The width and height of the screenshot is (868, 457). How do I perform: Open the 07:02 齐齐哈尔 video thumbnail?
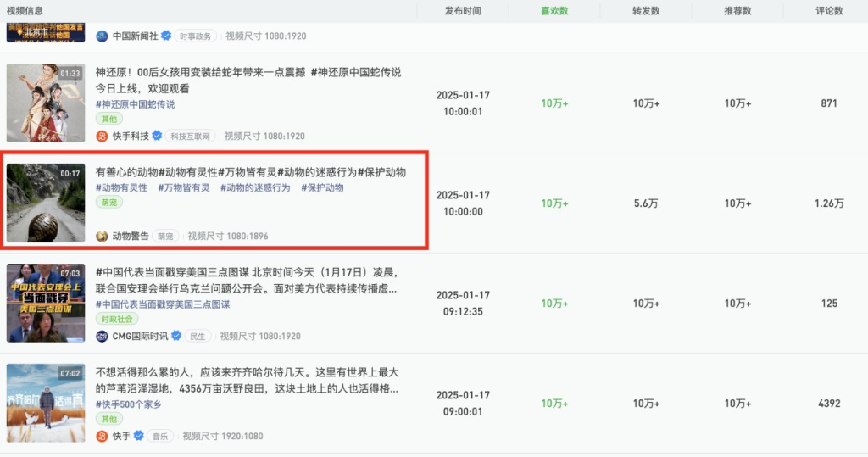(x=46, y=403)
